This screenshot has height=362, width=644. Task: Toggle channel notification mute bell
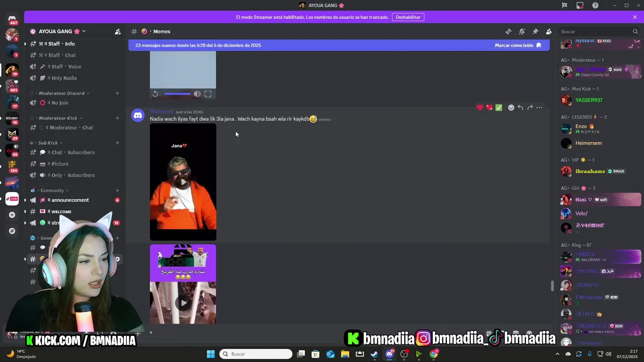point(522,31)
